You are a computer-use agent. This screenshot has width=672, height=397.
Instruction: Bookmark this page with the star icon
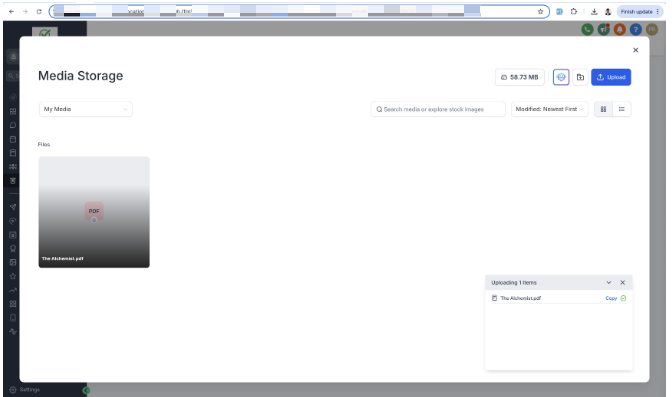[540, 12]
